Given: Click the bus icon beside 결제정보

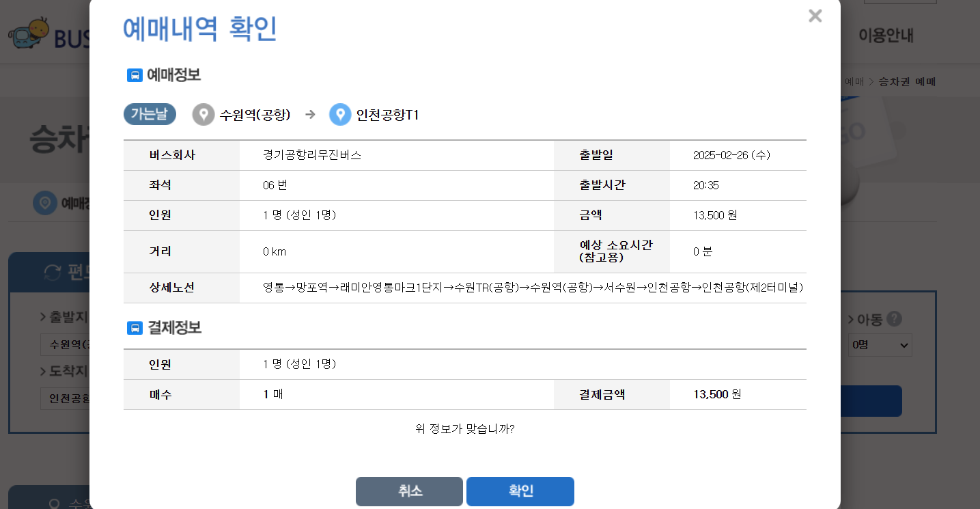Looking at the screenshot, I should pos(135,328).
